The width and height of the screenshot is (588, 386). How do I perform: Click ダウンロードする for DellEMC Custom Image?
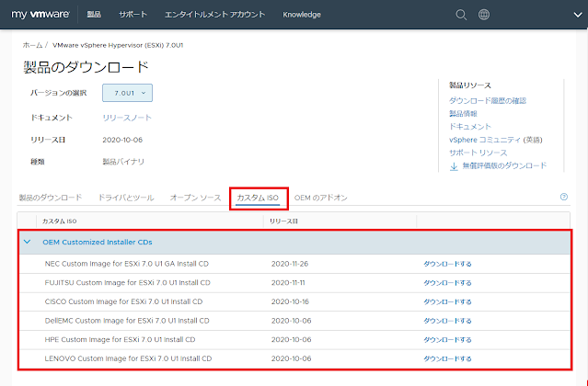click(x=447, y=321)
